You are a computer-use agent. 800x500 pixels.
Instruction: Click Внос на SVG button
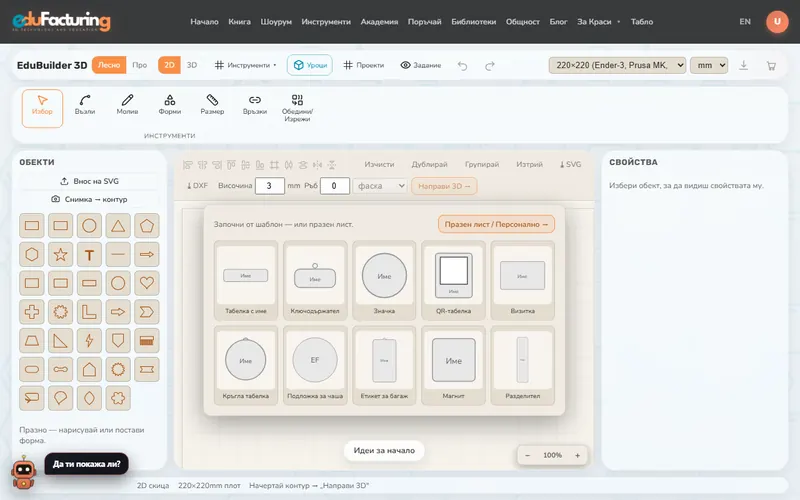(89, 181)
